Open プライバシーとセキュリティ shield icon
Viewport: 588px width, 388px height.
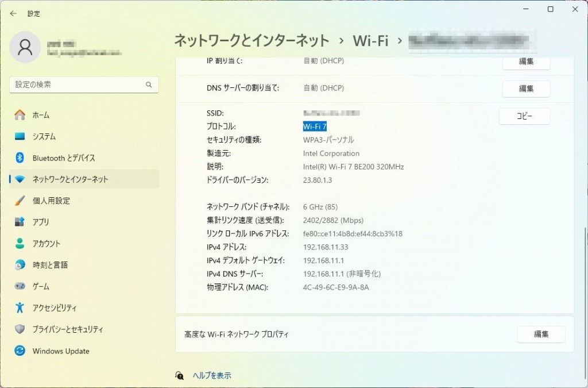click(x=20, y=329)
